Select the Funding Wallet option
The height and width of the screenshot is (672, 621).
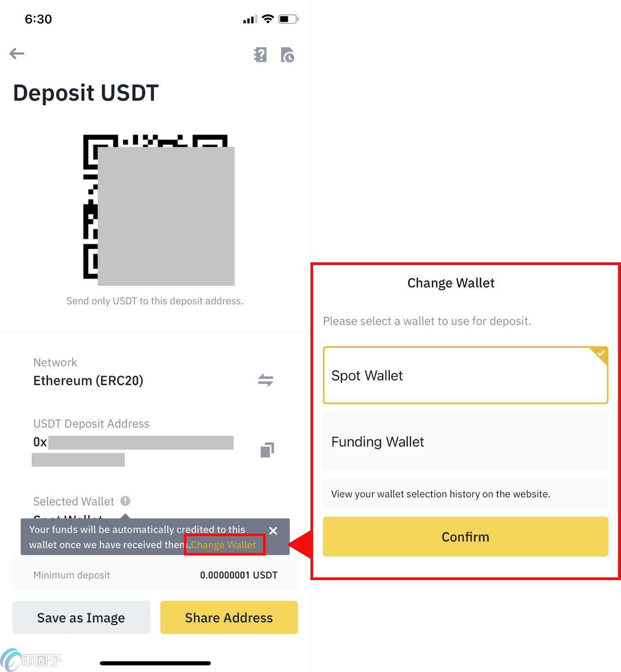point(466,442)
